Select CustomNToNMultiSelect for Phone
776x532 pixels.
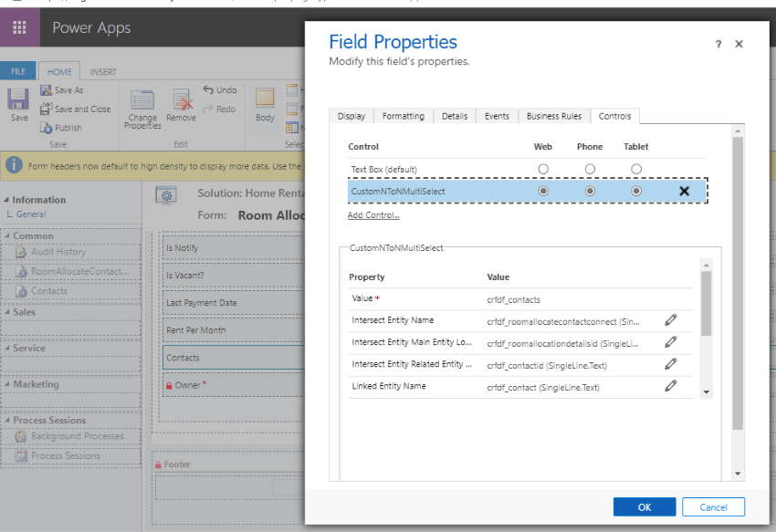[x=590, y=191]
